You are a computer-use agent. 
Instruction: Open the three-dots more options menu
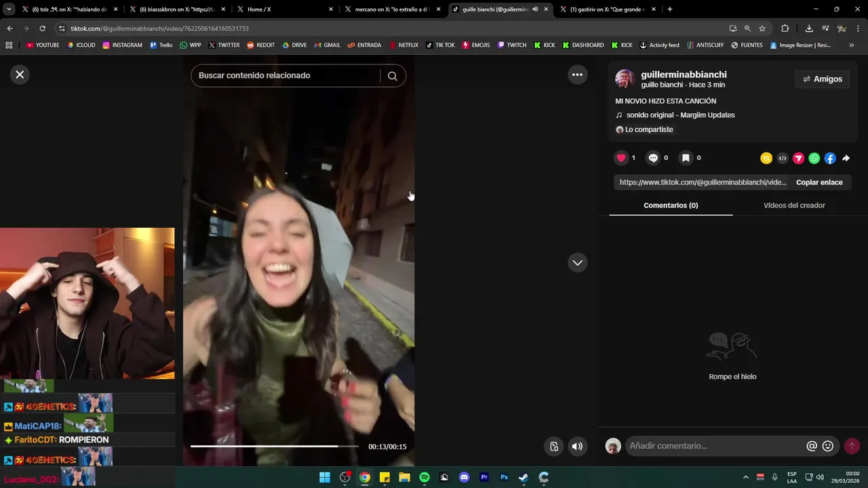pos(577,75)
